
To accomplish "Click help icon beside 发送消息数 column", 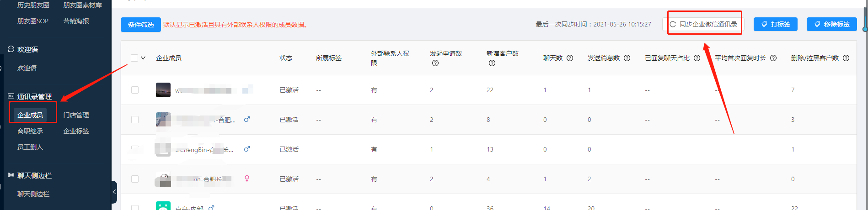I will pos(627,58).
